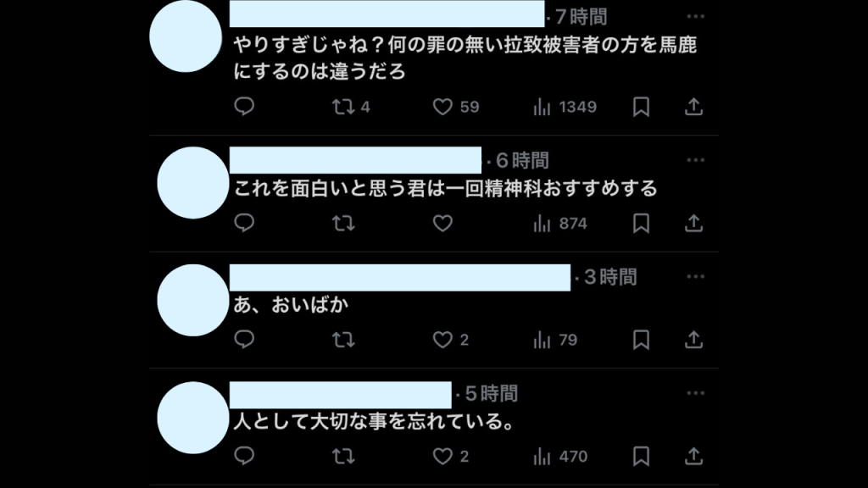This screenshot has width=868, height=488.
Task: Open avatar of the 大切な事を忘れている poster
Action: [x=192, y=418]
